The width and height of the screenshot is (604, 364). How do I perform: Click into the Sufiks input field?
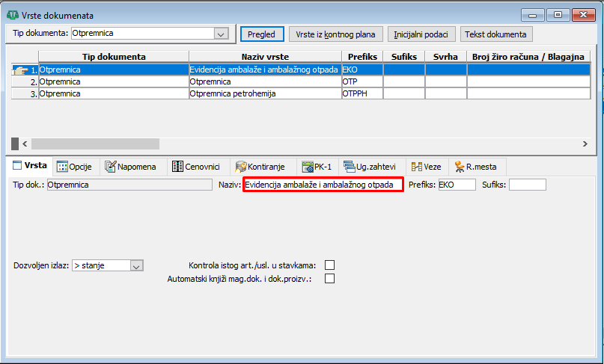[527, 185]
